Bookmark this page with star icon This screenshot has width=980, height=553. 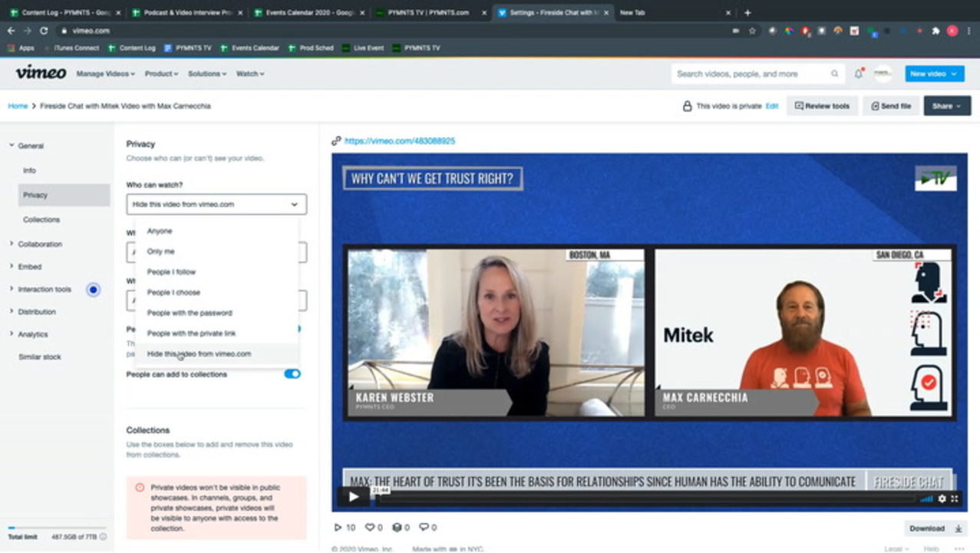[752, 31]
